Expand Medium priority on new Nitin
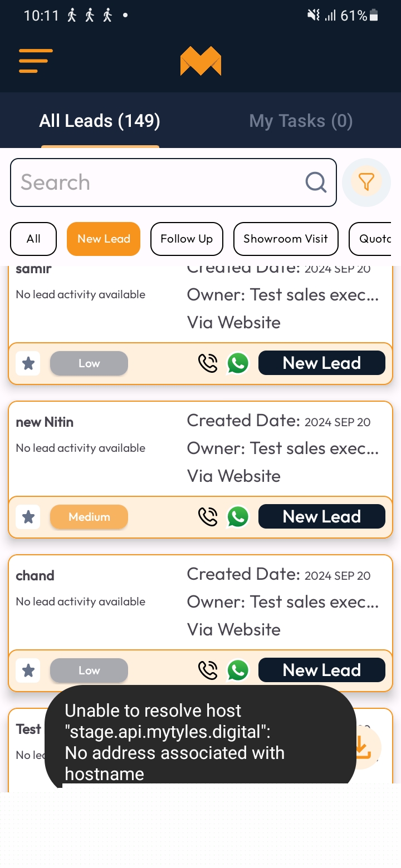The width and height of the screenshot is (401, 868). pos(89,517)
